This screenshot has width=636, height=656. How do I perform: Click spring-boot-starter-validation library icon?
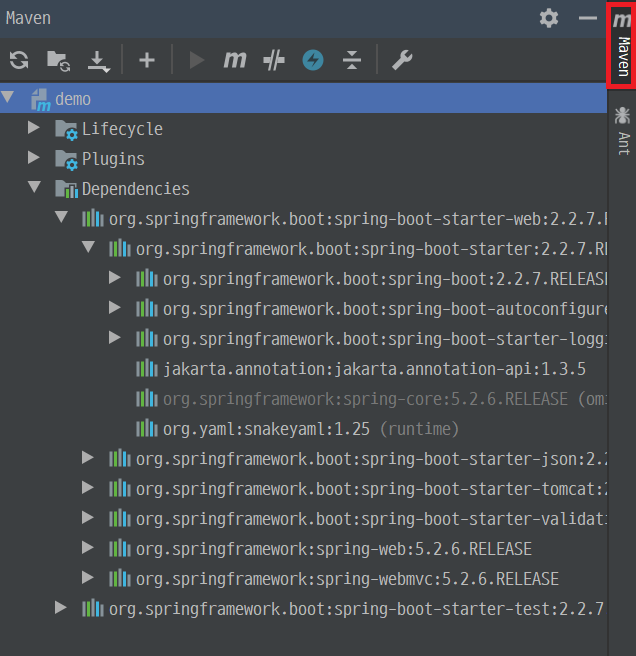pyautogui.click(x=120, y=518)
